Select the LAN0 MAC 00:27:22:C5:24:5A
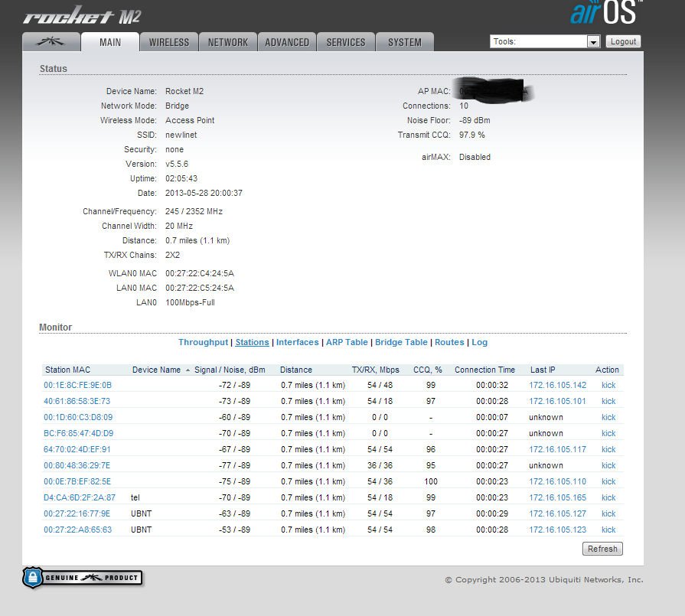Image resolution: width=685 pixels, height=616 pixels. pyautogui.click(x=200, y=288)
